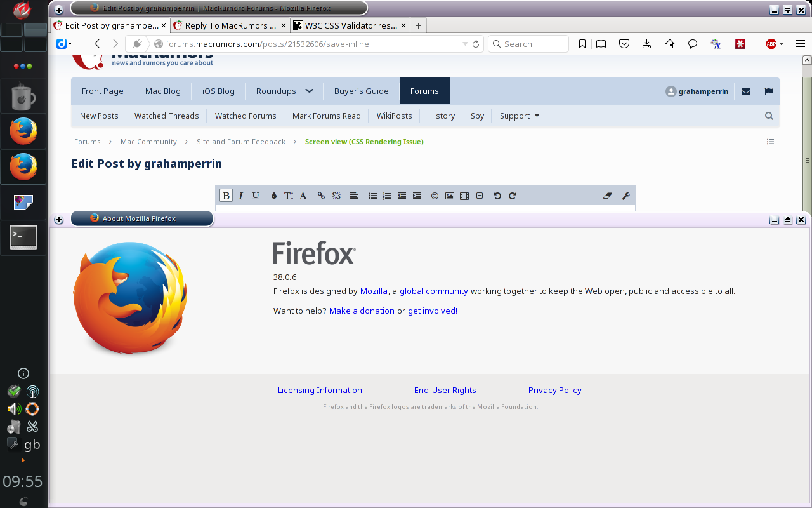The width and height of the screenshot is (812, 508).
Task: Focus the Firefox search box
Action: (x=528, y=44)
